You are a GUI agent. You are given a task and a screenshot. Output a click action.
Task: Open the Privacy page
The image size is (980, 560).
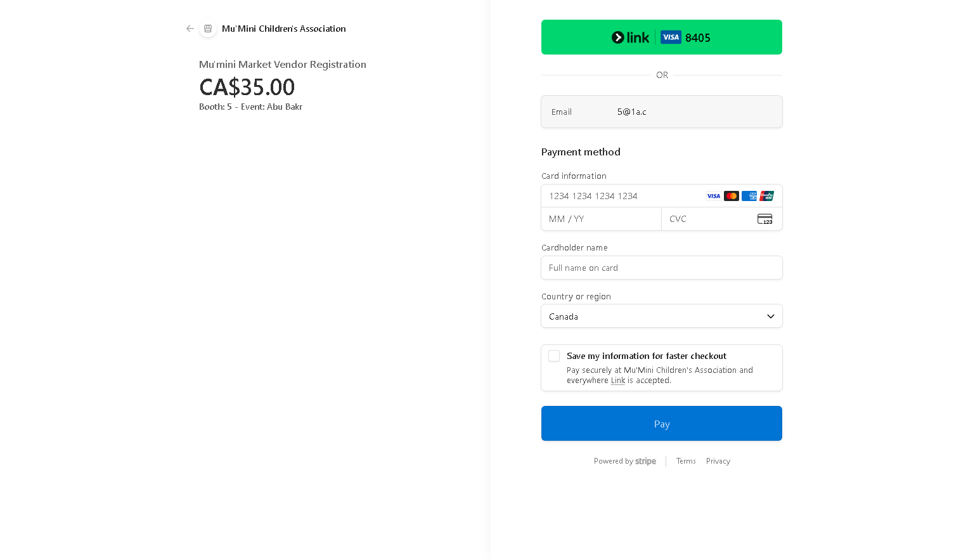point(718,461)
